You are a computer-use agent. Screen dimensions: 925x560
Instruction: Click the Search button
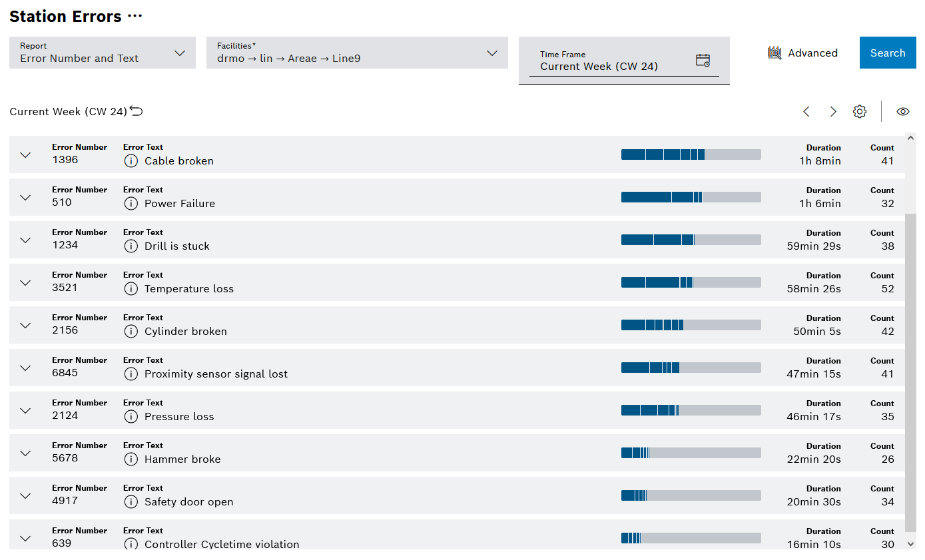[888, 53]
